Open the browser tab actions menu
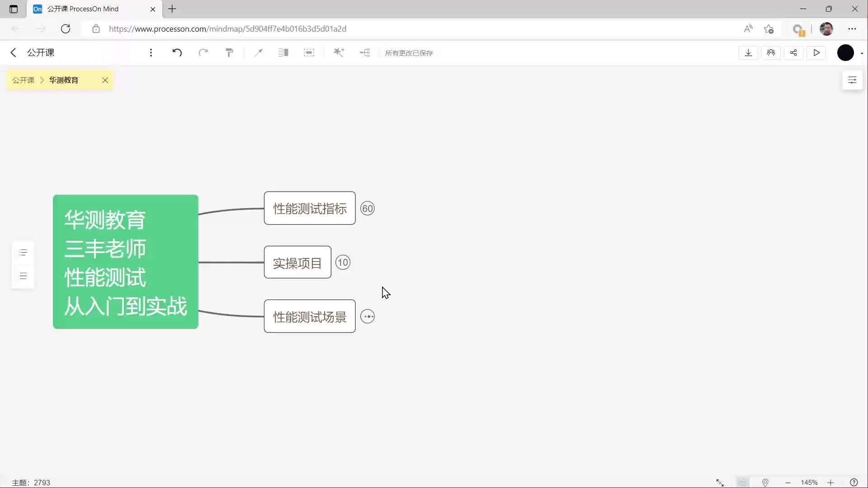 (x=14, y=9)
